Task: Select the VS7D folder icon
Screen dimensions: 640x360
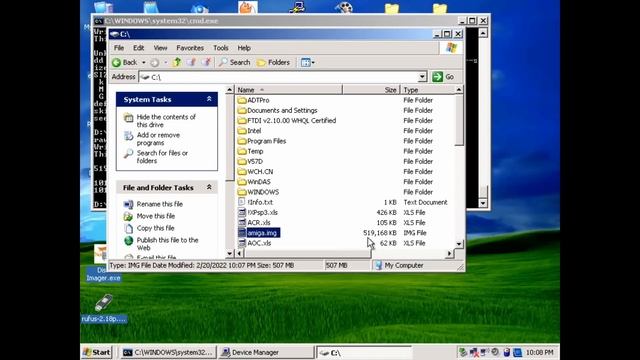Action: coord(242,161)
